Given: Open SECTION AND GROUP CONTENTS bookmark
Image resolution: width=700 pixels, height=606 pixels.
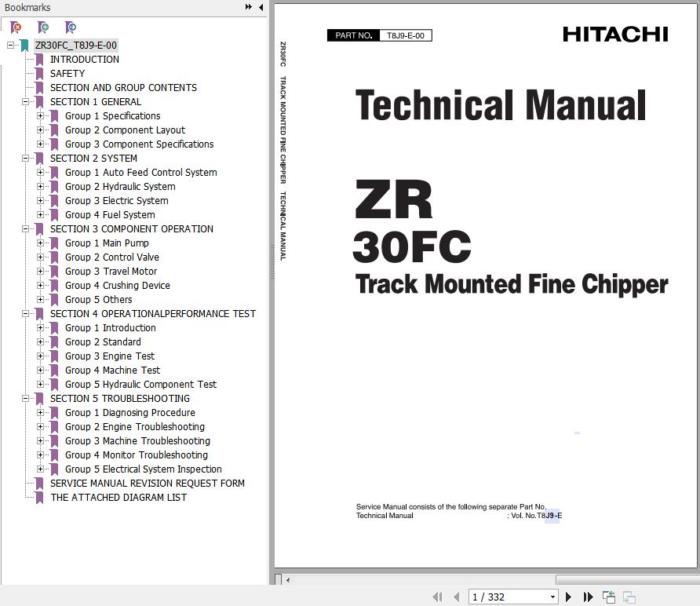Looking at the screenshot, I should tap(123, 88).
